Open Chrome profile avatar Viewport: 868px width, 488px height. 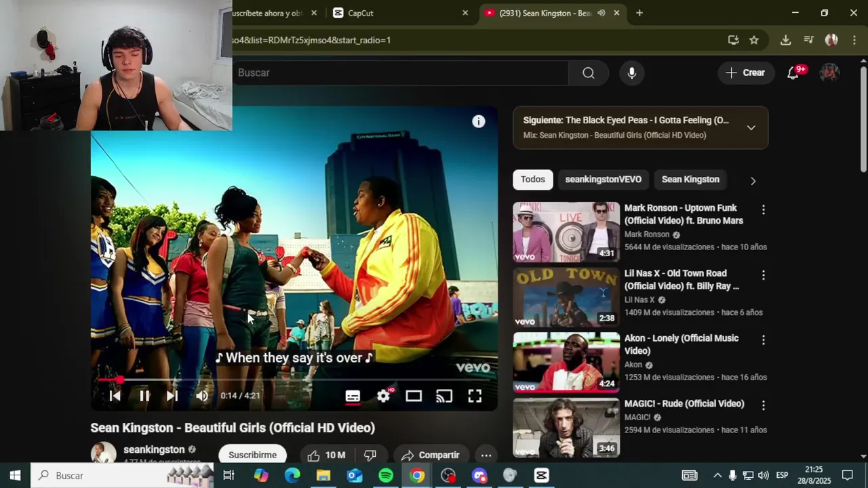[x=831, y=40]
